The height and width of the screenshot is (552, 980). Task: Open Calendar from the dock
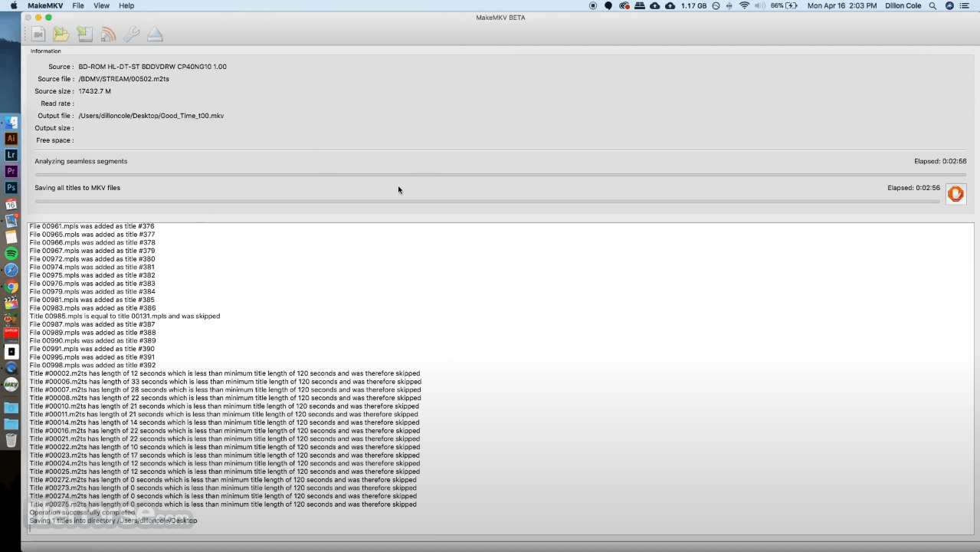tap(11, 205)
